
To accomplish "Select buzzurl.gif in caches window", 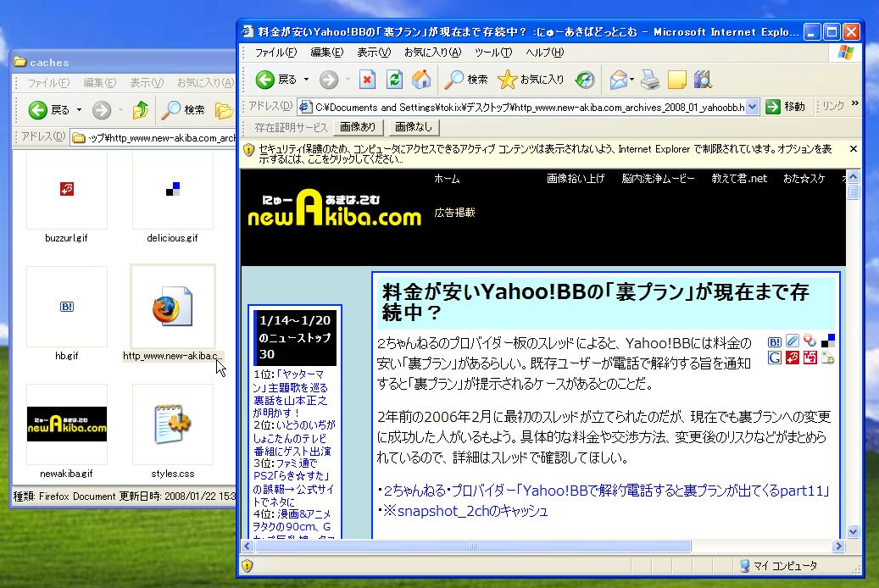I will [x=66, y=197].
